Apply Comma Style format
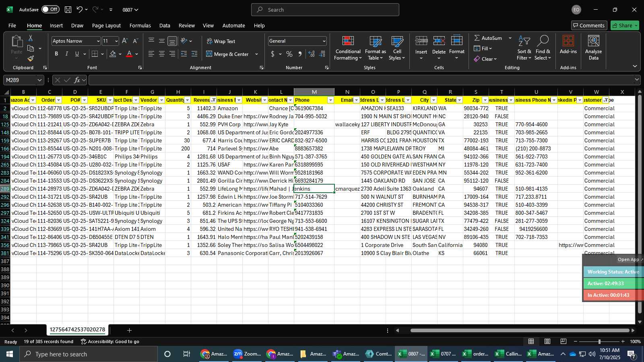644x362 pixels. click(300, 54)
